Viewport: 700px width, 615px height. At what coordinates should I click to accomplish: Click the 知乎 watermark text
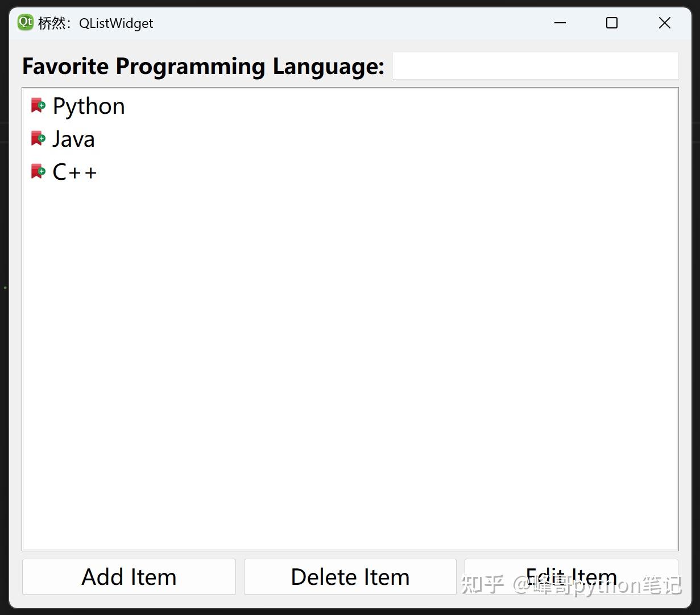click(x=483, y=584)
